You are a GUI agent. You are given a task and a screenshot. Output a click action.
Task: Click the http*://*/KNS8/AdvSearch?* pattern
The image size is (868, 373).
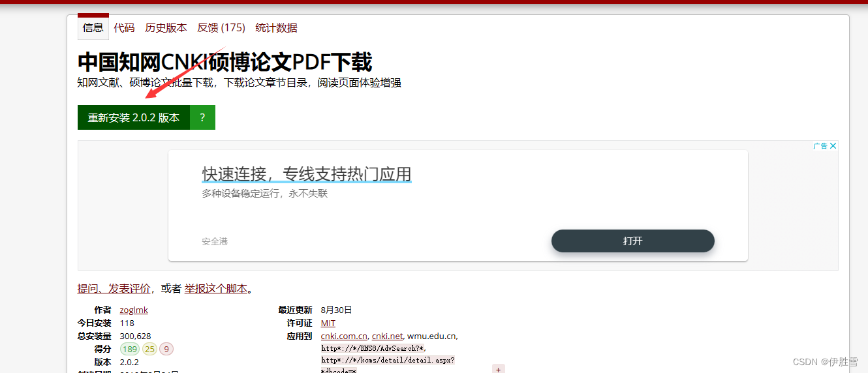373,348
